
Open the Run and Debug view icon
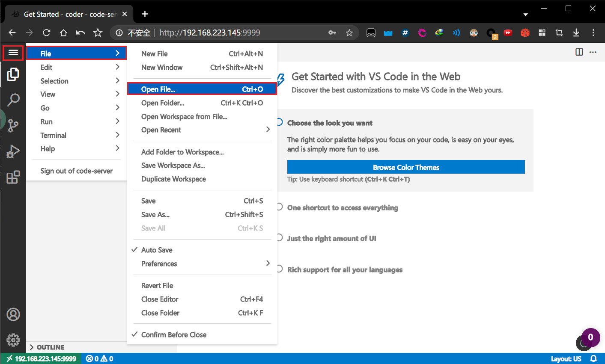13,151
